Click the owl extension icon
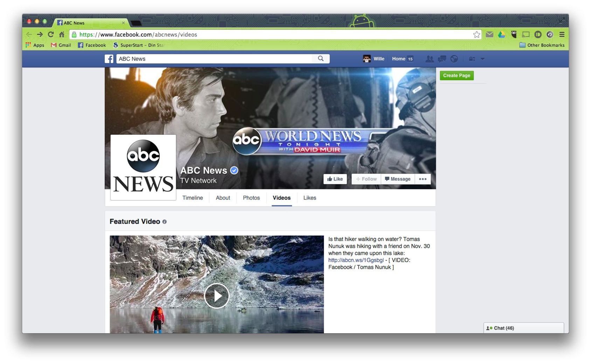The width and height of the screenshot is (591, 364). click(514, 34)
